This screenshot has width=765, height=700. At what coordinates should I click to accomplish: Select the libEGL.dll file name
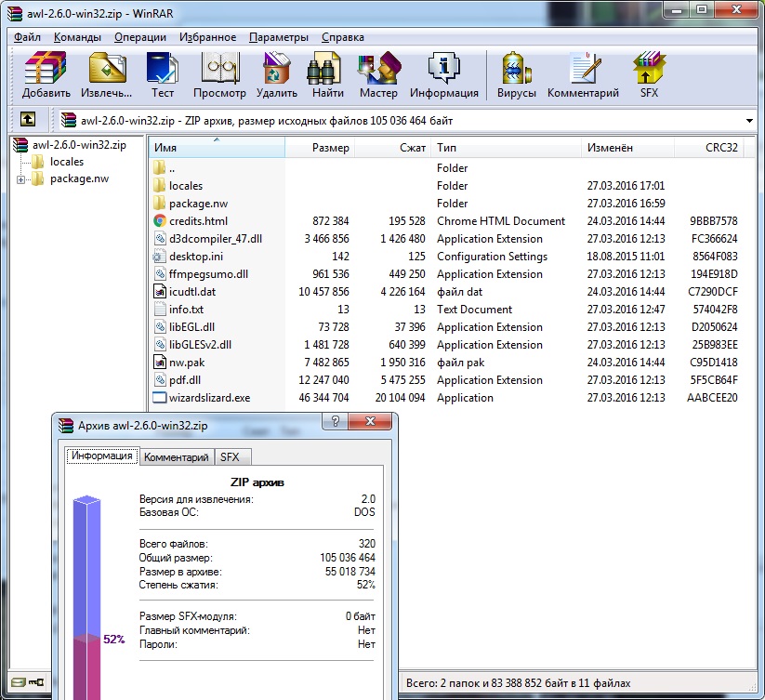[x=191, y=327]
